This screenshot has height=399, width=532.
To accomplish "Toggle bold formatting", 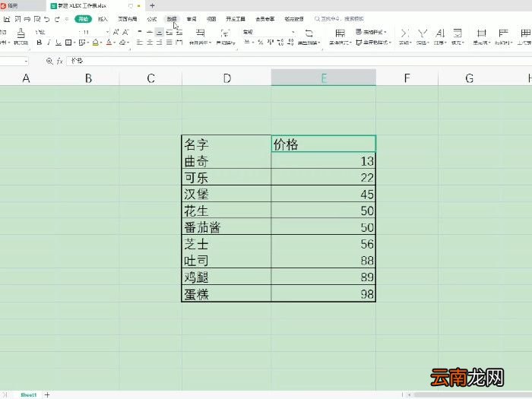I will (40, 43).
